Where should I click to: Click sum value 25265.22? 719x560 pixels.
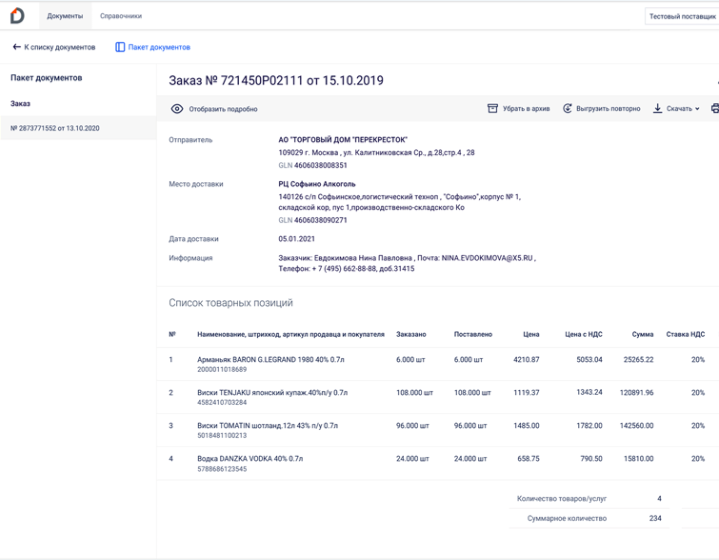(x=638, y=360)
